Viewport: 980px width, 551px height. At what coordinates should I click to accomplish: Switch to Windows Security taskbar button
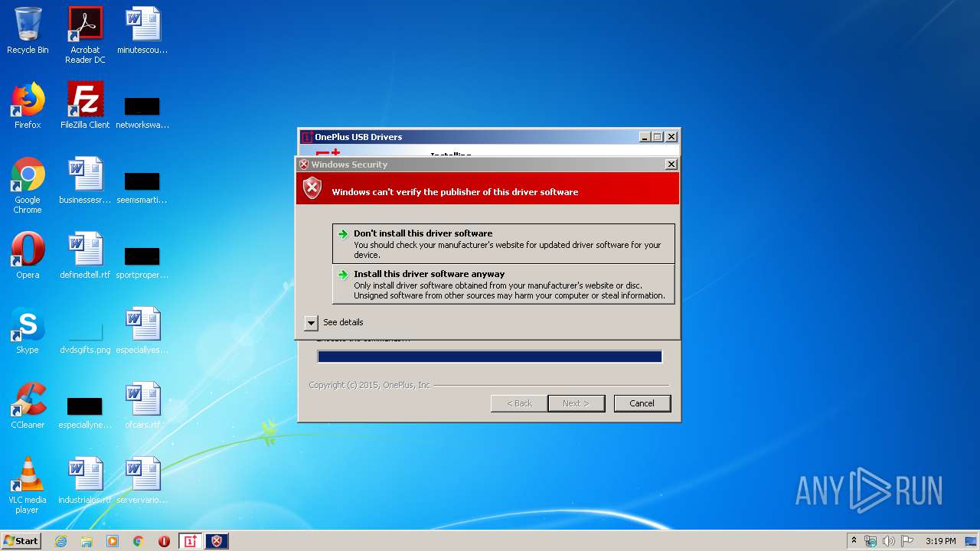(x=217, y=541)
